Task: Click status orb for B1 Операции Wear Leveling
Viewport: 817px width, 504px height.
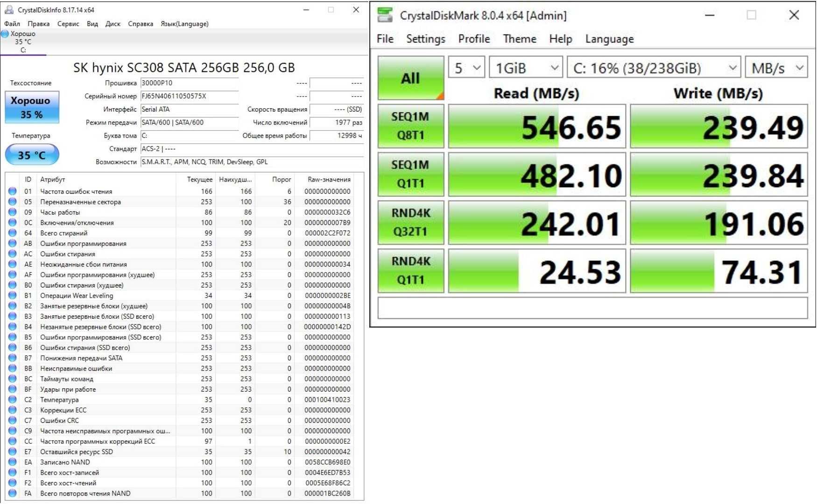Action: 13,295
